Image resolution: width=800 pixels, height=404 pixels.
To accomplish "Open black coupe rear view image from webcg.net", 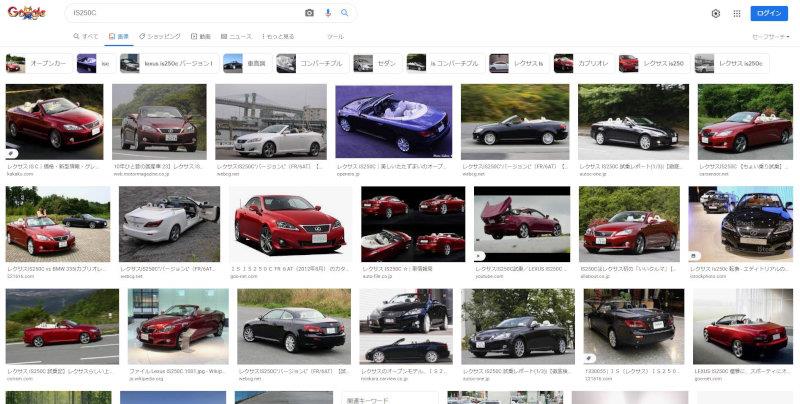I will click(294, 326).
